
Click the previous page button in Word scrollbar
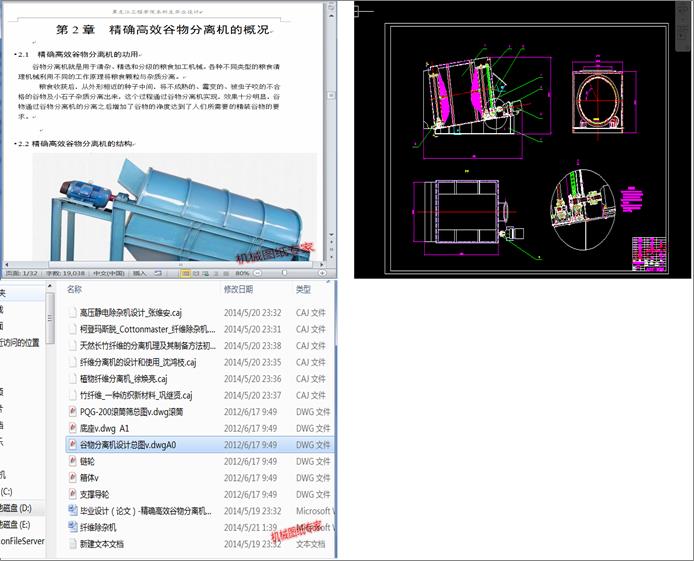(331, 243)
